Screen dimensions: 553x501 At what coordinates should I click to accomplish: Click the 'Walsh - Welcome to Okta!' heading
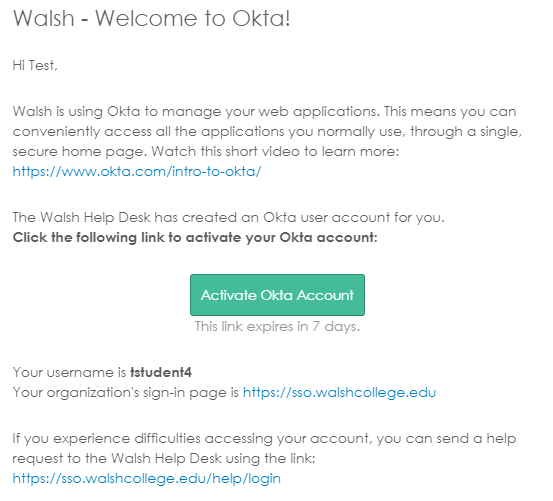click(x=152, y=18)
